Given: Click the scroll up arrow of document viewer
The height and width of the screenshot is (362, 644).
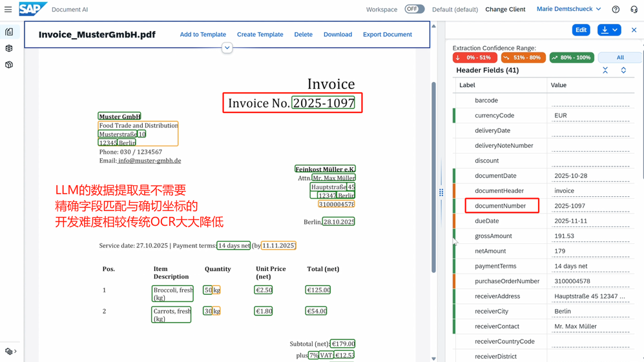Looking at the screenshot, I should 433,26.
